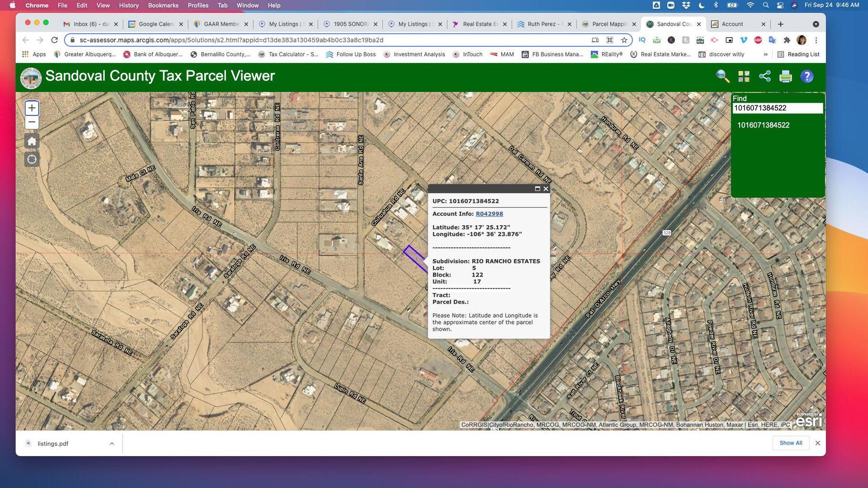Show All downloads
868x488 pixels.
pyautogui.click(x=791, y=443)
